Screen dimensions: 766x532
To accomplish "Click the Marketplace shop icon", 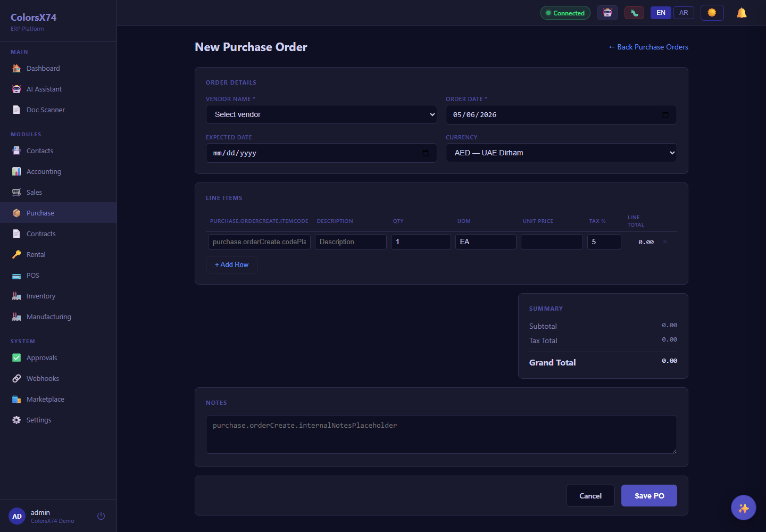I will (x=16, y=400).
